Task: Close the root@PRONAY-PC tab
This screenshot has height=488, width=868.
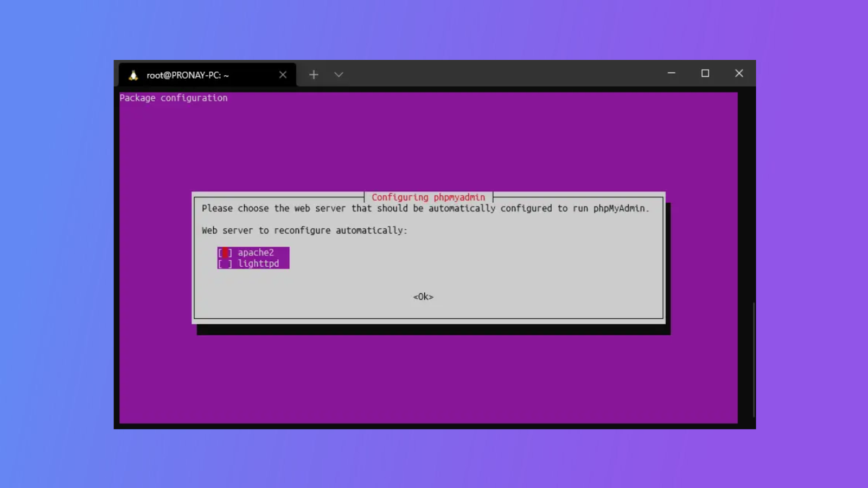Action: pos(283,75)
